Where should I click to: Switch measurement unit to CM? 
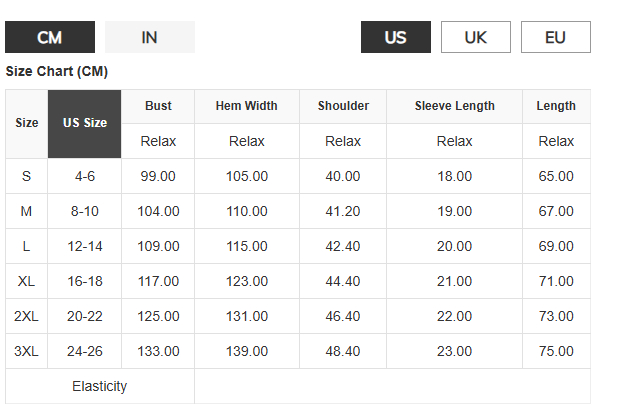pos(50,37)
